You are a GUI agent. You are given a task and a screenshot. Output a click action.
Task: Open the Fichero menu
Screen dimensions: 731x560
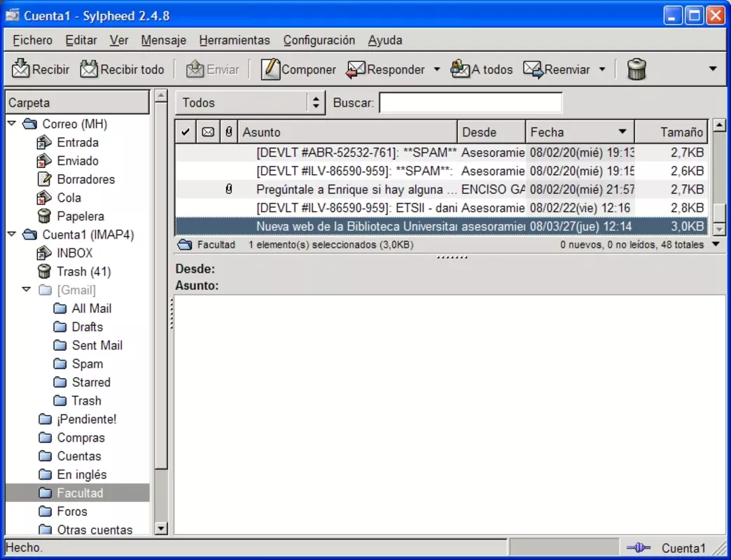click(33, 40)
